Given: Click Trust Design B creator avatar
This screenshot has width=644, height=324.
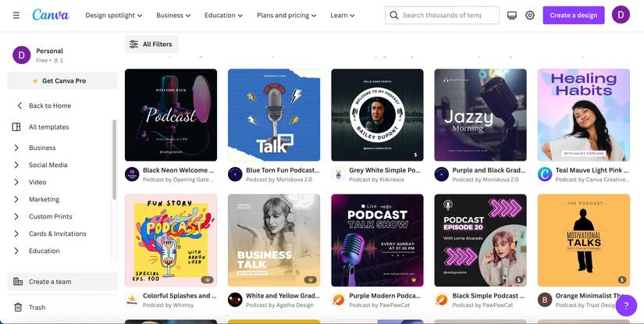Looking at the screenshot, I should tap(545, 300).
